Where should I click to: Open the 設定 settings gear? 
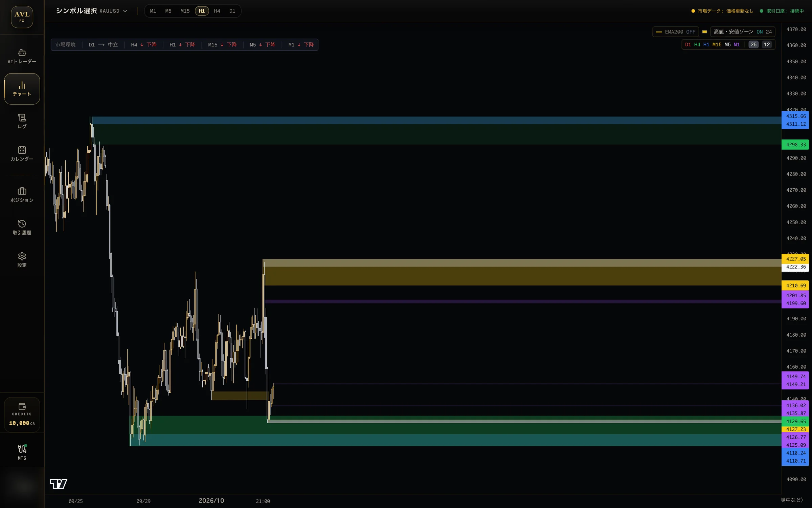click(22, 260)
